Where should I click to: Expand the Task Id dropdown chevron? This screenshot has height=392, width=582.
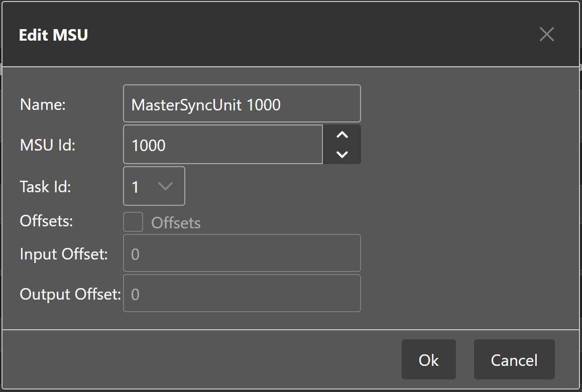pyautogui.click(x=165, y=186)
